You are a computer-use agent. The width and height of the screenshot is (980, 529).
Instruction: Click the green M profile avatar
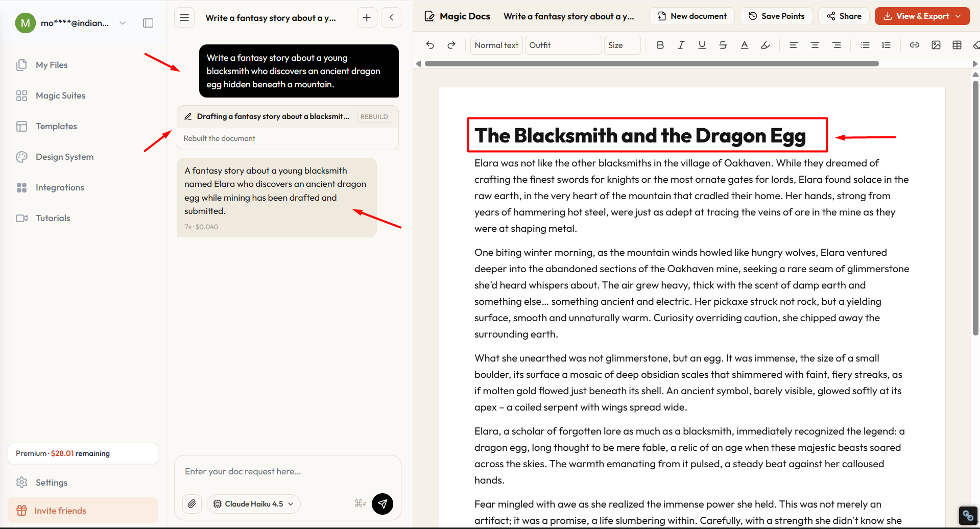26,23
